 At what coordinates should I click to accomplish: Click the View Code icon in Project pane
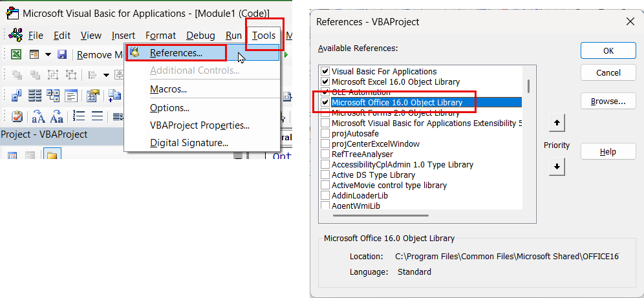tap(13, 155)
